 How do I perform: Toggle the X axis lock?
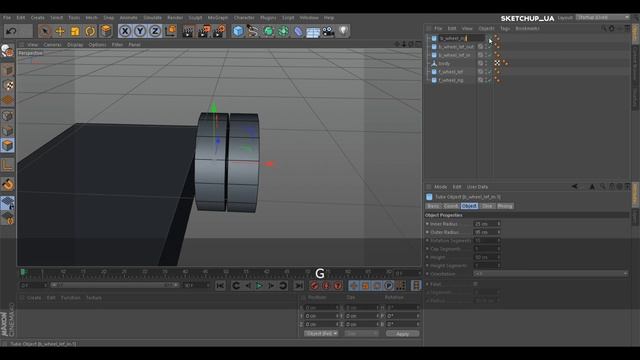(125, 31)
